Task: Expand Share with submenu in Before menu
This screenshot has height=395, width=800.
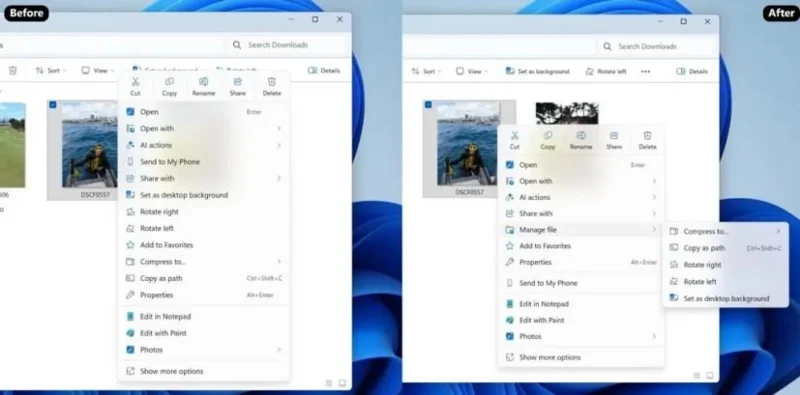Action: 204,178
